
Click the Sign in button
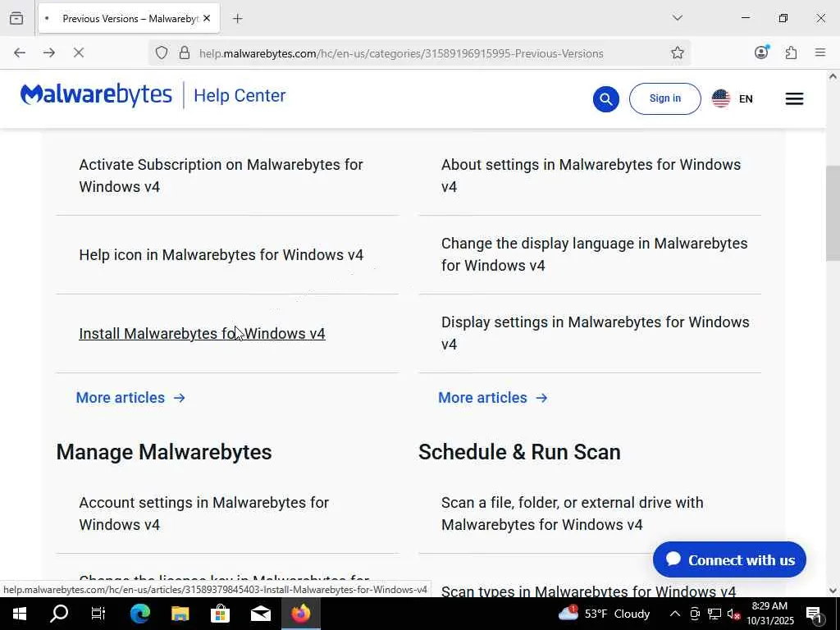664,98
